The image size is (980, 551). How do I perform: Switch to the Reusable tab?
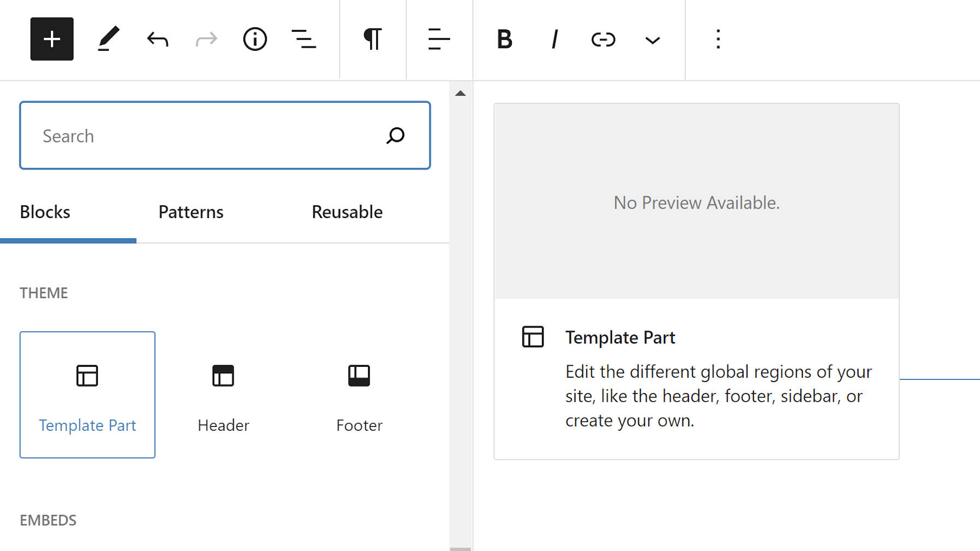(347, 212)
